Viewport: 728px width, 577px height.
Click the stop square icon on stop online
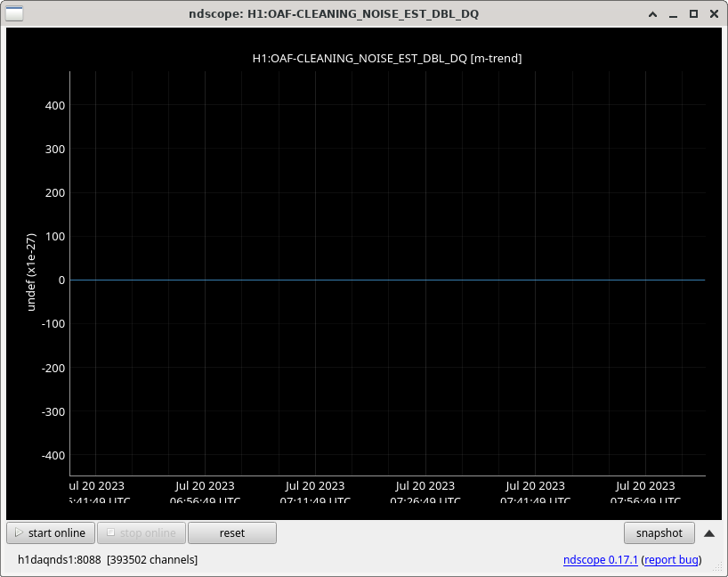tap(110, 533)
